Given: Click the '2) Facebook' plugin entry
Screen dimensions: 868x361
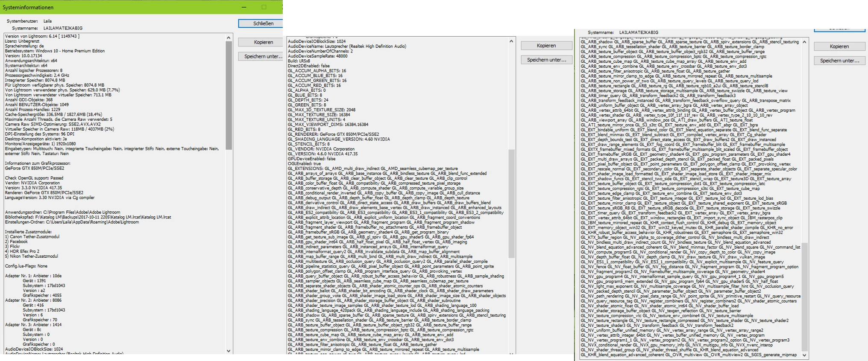Looking at the screenshot, I should (16, 242).
